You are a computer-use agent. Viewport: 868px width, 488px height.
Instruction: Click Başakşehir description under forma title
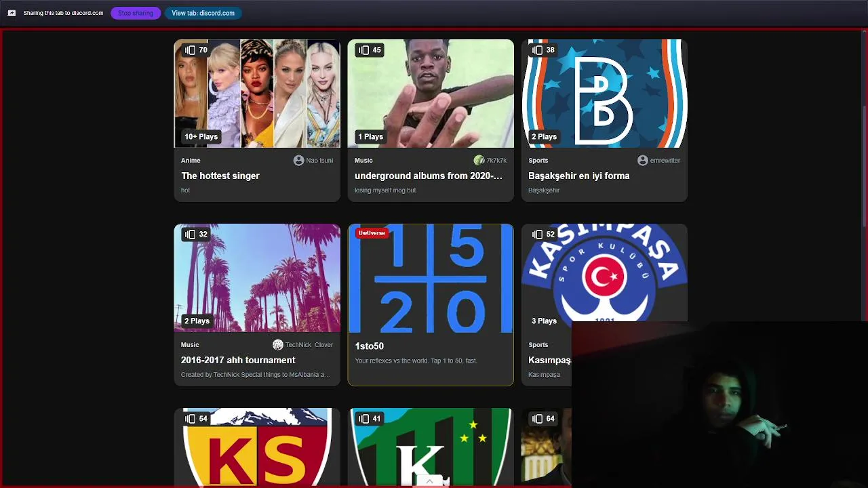click(544, 190)
